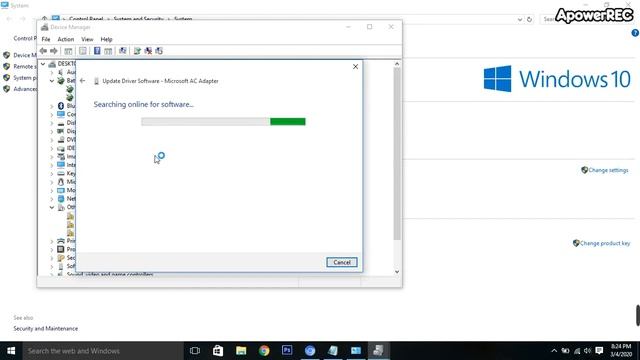Viewport: 640px width, 360px height.
Task: Open Remote settings link in System sidebar
Action: tap(24, 66)
